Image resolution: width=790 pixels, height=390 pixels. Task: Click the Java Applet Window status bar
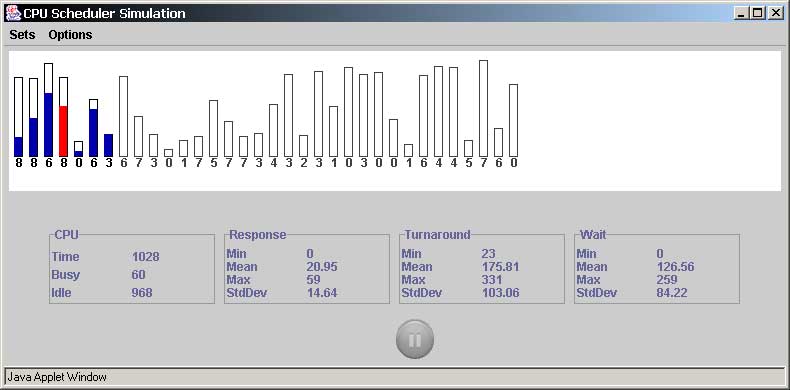394,377
